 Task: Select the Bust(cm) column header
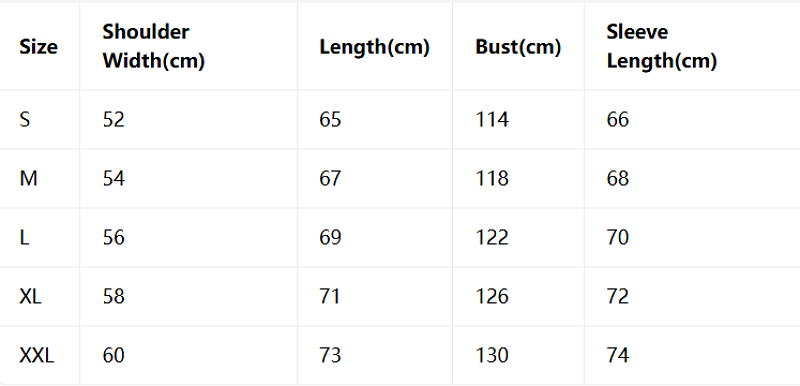(x=518, y=47)
